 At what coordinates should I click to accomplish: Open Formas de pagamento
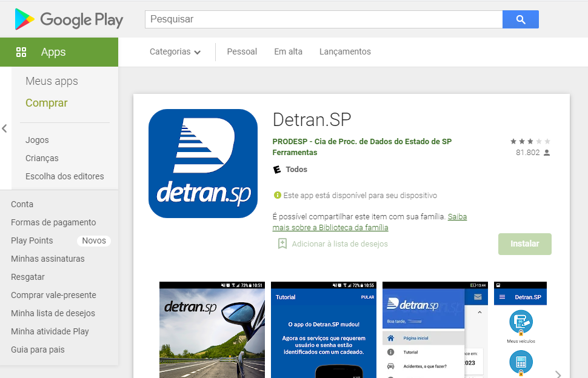53,222
